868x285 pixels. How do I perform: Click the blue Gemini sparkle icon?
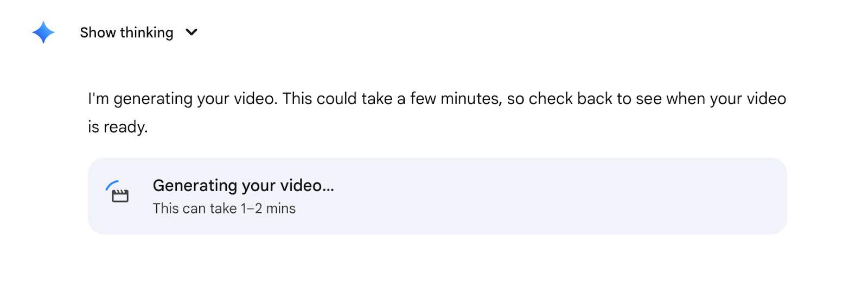click(43, 33)
